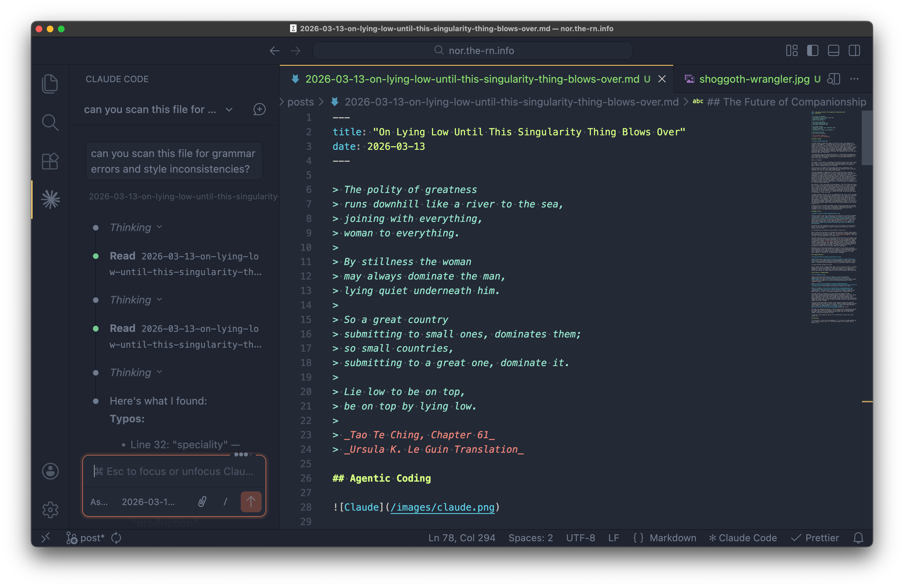Open the Search view in activity bar
This screenshot has height=588, width=904.
point(50,122)
